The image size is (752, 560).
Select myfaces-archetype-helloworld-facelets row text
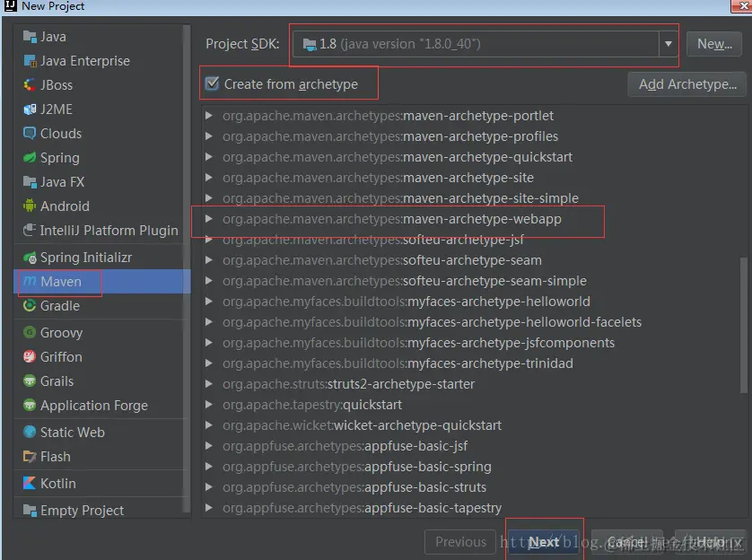click(432, 321)
